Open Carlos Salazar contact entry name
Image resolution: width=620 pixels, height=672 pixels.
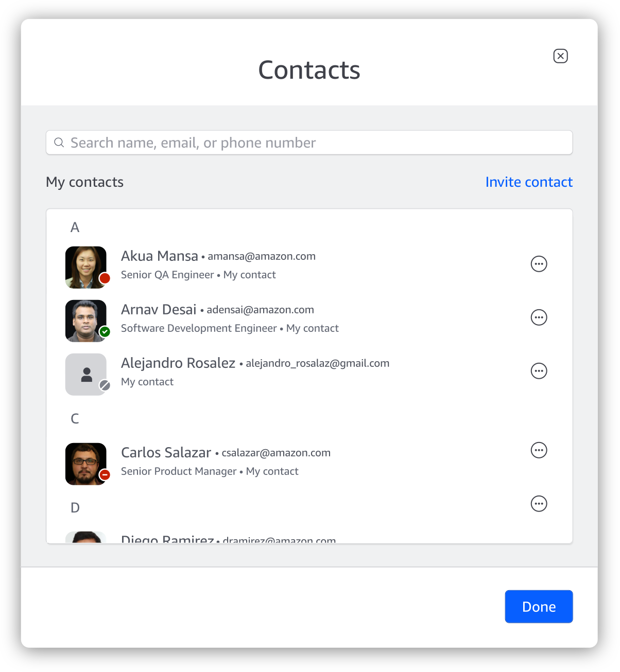(x=166, y=453)
